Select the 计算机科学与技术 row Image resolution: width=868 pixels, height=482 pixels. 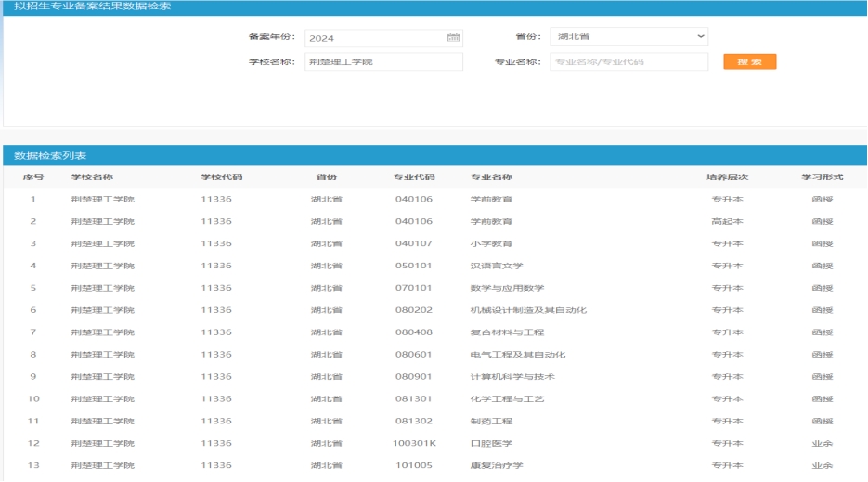click(512, 377)
